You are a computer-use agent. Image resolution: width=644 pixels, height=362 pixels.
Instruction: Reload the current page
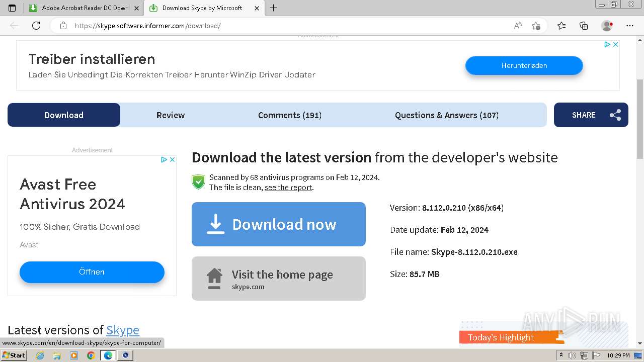(x=36, y=26)
